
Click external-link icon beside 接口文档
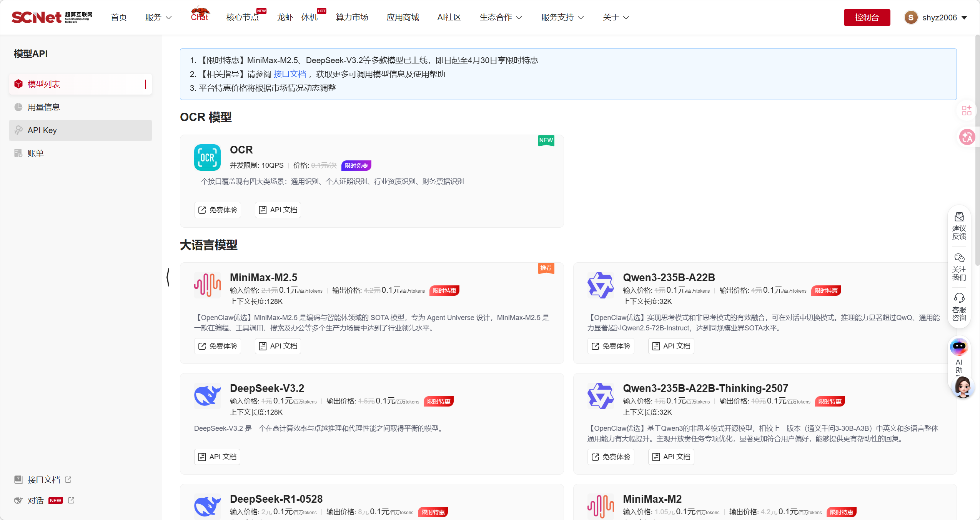coord(68,480)
